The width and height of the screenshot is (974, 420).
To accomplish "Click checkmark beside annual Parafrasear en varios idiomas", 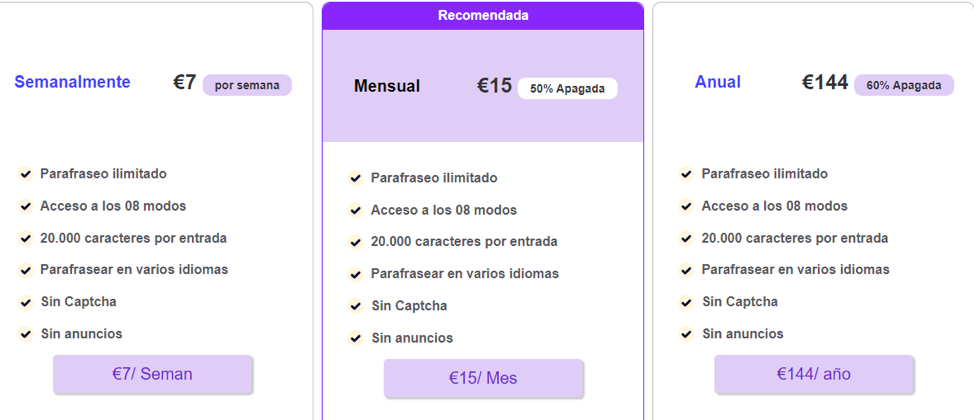I will click(686, 270).
